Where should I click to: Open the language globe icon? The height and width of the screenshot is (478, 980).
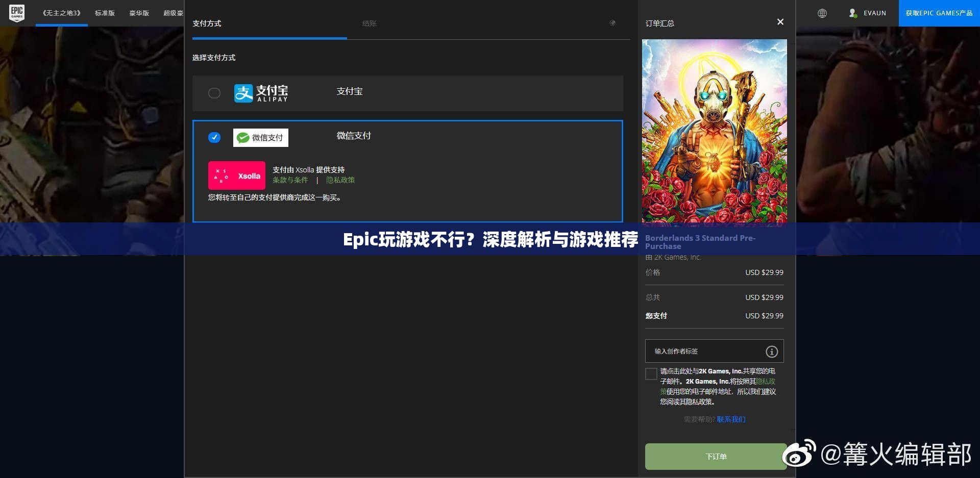(822, 13)
